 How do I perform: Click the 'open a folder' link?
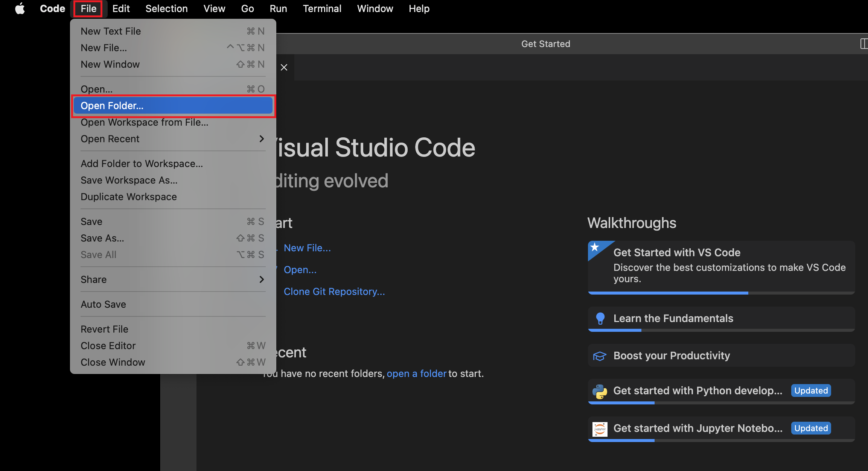[416, 374]
